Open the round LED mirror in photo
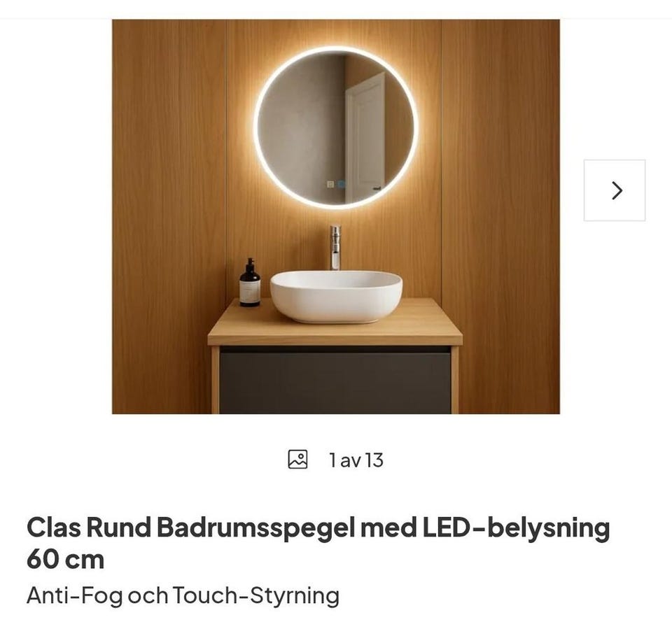 pyautogui.click(x=335, y=127)
